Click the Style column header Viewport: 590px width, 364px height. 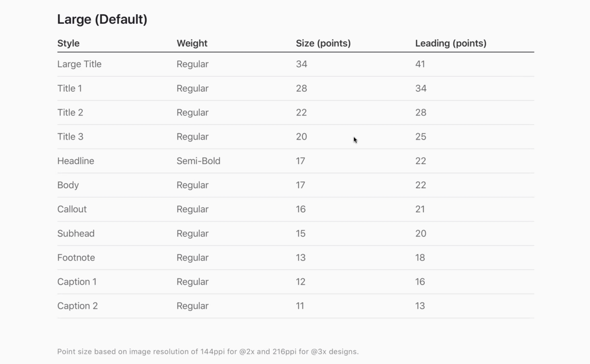[68, 43]
